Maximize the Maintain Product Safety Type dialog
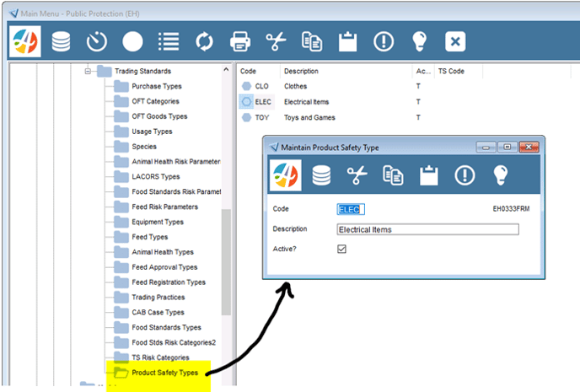Screen dimensions: 580x392 pyautogui.click(x=508, y=148)
